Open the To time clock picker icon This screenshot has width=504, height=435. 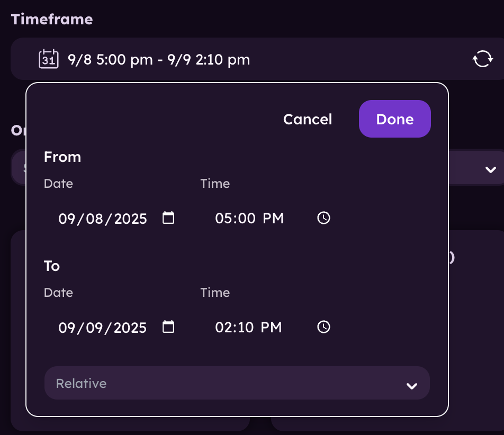click(x=323, y=327)
